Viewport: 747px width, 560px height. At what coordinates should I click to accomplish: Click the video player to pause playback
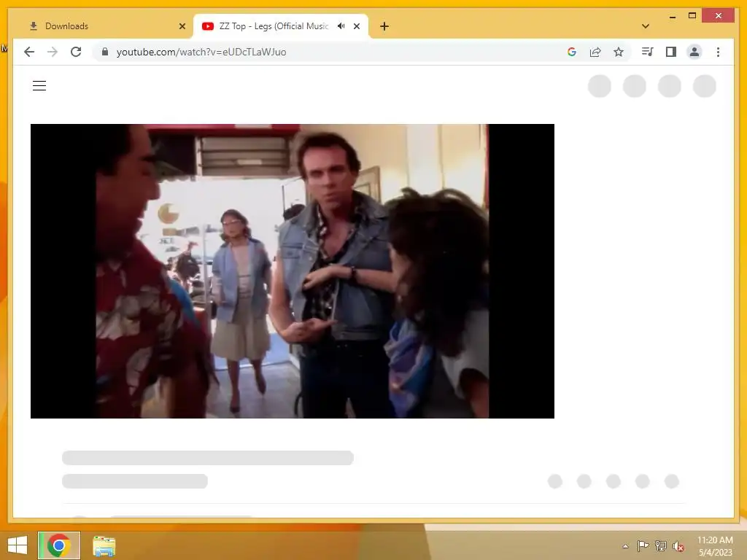[293, 271]
